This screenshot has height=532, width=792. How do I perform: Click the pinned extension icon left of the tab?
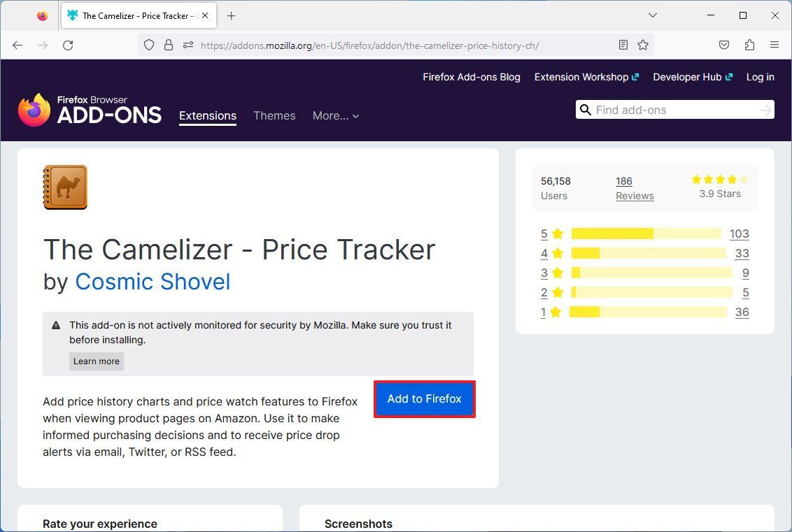(x=41, y=15)
